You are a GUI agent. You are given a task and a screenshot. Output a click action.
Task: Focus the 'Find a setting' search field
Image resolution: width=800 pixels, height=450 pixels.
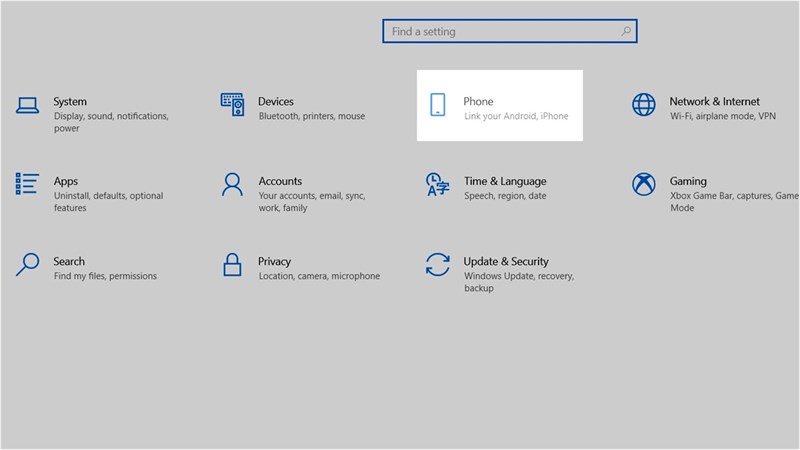500,32
